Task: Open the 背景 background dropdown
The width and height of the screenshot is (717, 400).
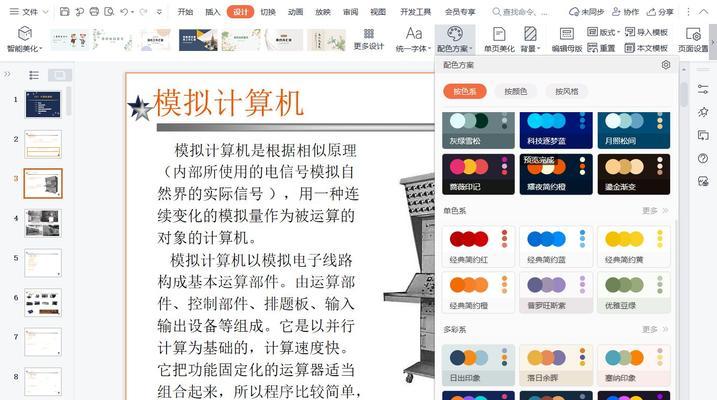Action: pyautogui.click(x=530, y=39)
